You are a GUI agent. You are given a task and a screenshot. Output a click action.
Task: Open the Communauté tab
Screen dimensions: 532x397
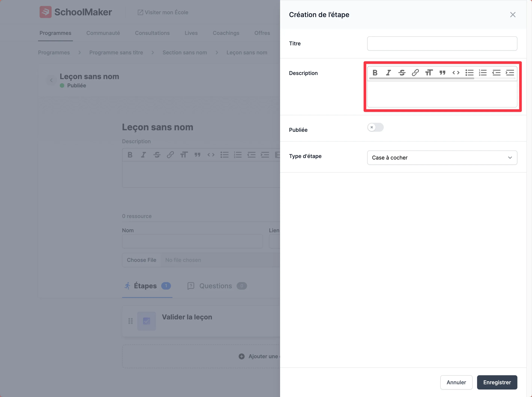pos(103,33)
